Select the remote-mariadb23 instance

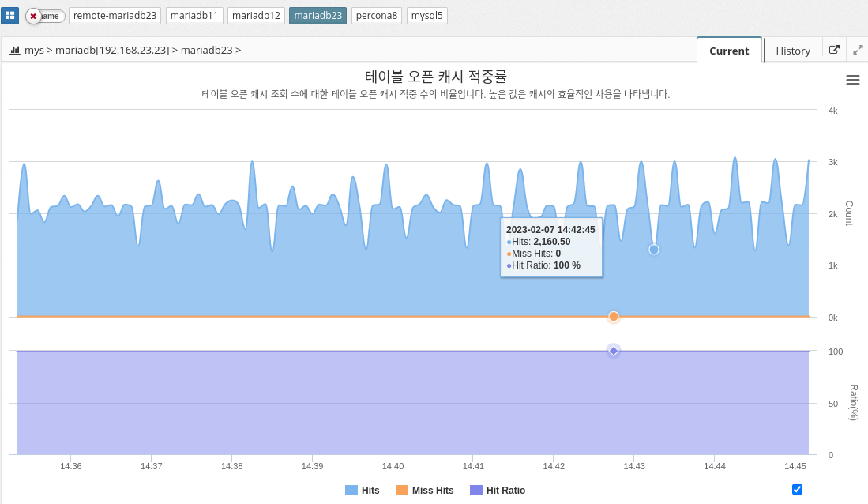pos(115,16)
